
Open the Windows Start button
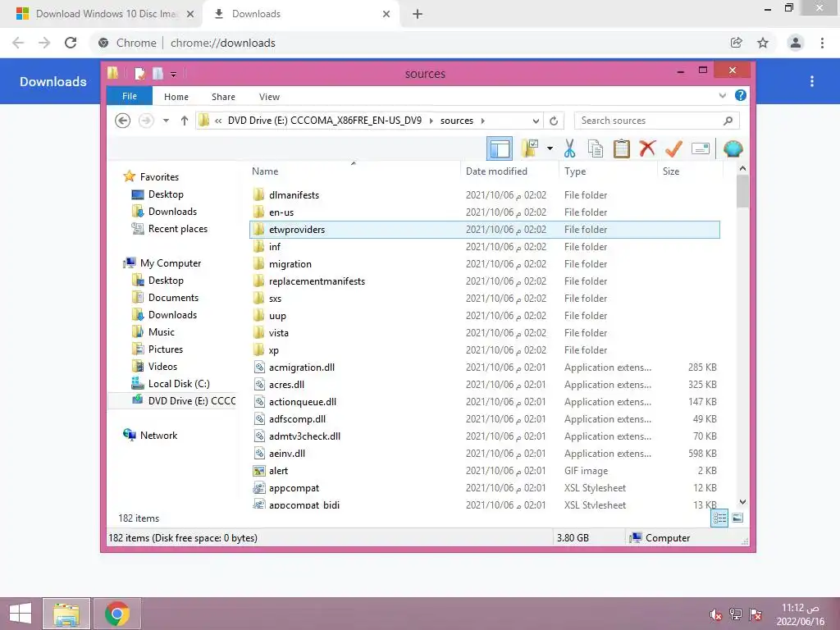pyautogui.click(x=21, y=614)
